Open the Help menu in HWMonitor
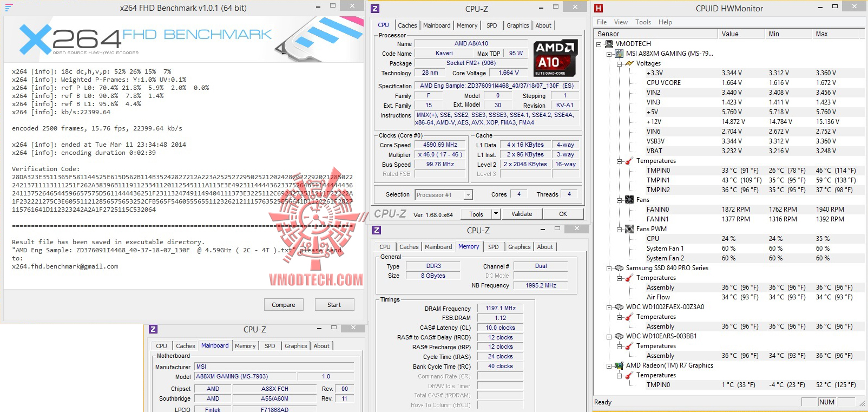 click(665, 22)
